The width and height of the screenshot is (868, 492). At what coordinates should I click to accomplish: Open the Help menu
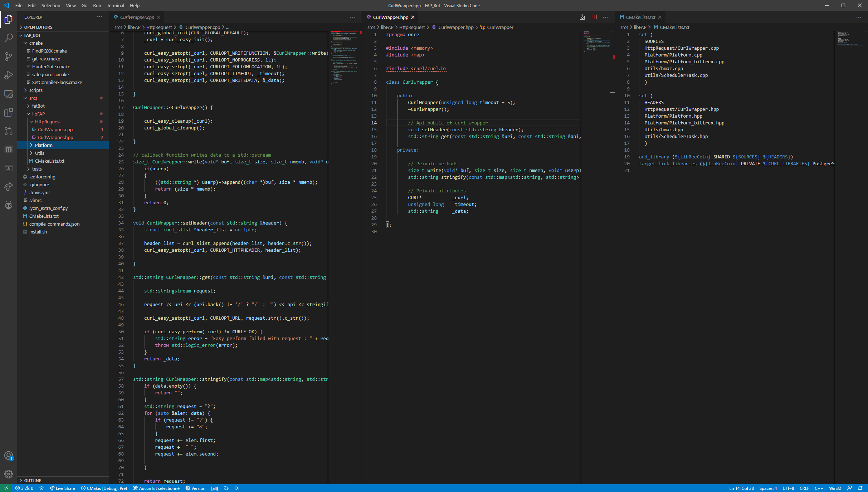[135, 5]
